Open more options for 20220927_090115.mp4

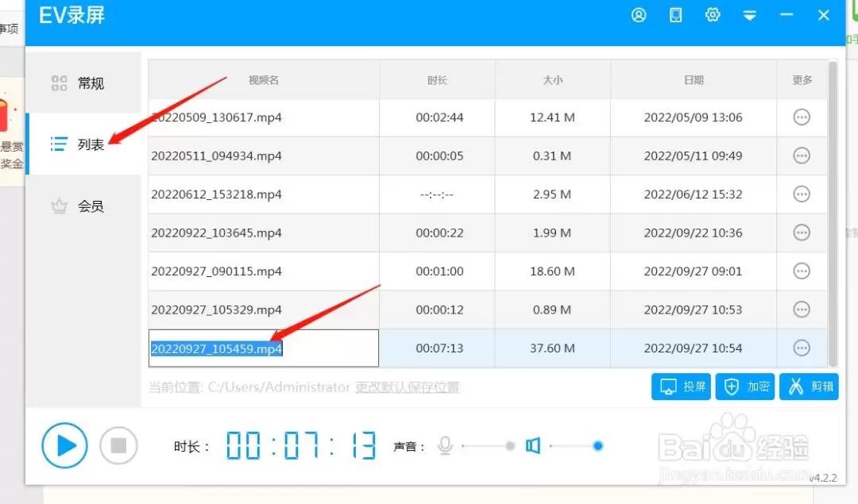point(802,271)
